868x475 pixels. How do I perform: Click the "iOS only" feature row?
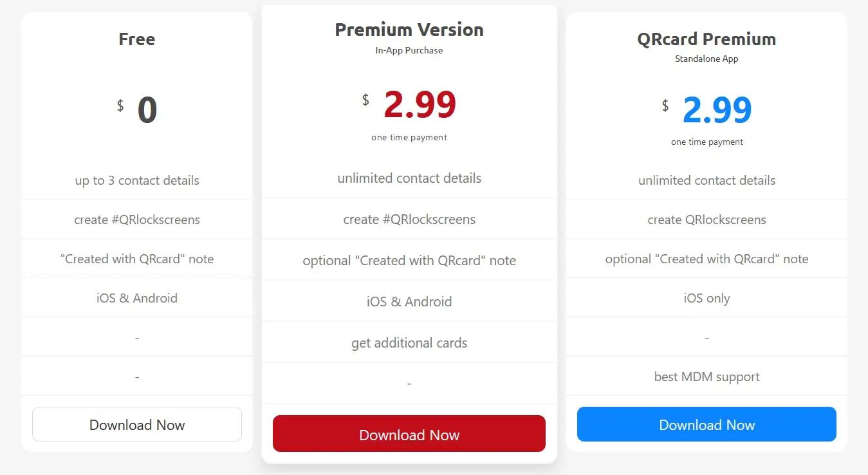click(706, 298)
